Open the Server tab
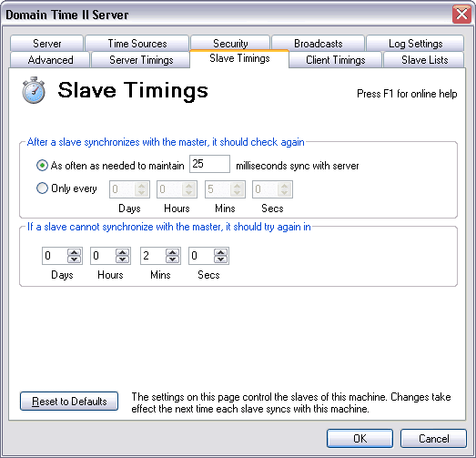This screenshot has width=476, height=458. tap(46, 44)
